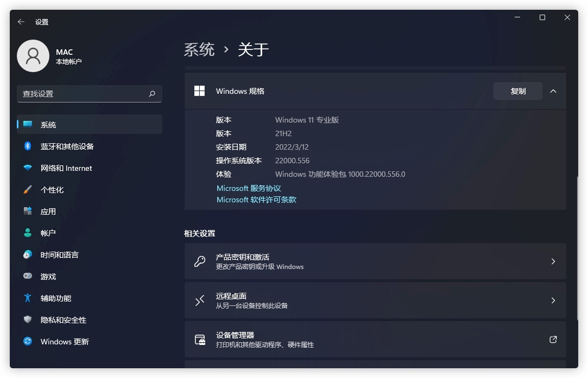
Task: Click the 体验 label
Action: point(224,174)
